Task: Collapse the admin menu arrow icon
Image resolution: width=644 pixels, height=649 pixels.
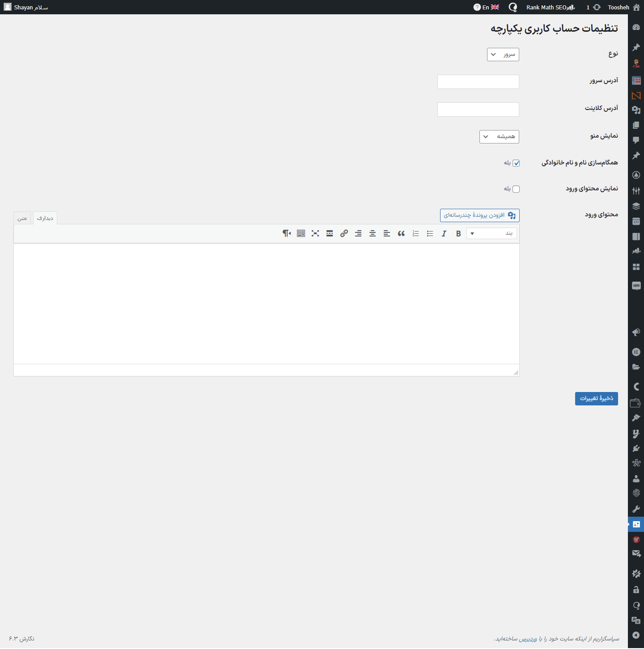Action: [636, 635]
